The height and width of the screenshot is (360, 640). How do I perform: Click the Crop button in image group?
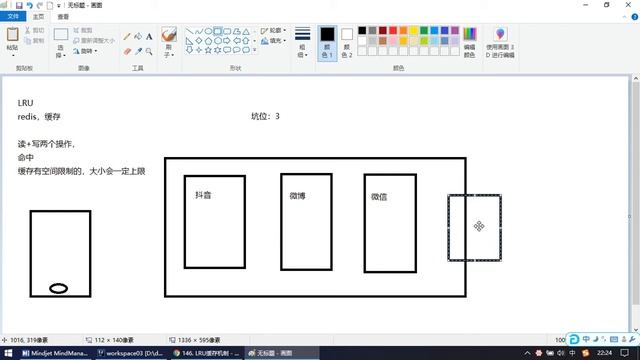tap(83, 30)
